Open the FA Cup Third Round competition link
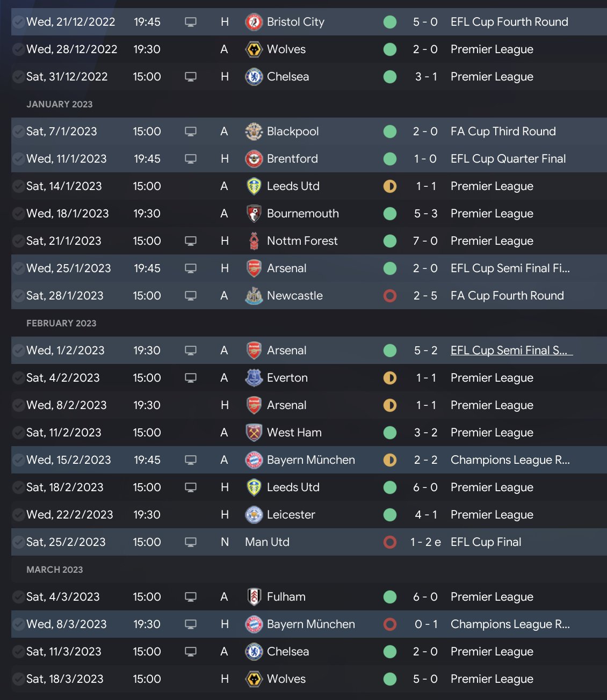The image size is (607, 700). click(503, 132)
